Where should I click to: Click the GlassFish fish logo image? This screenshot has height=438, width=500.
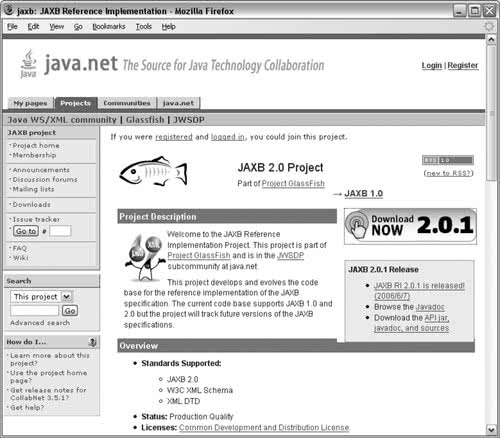[153, 171]
